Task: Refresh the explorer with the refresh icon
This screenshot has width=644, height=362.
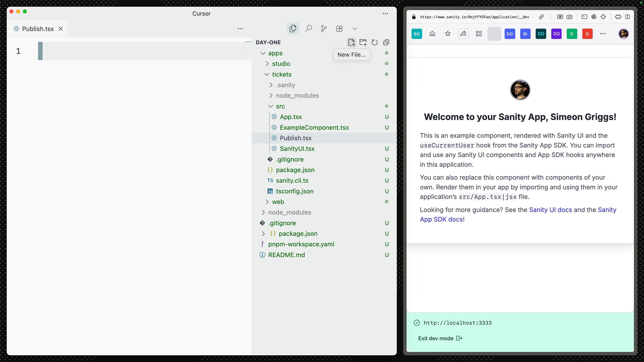Action: [375, 42]
